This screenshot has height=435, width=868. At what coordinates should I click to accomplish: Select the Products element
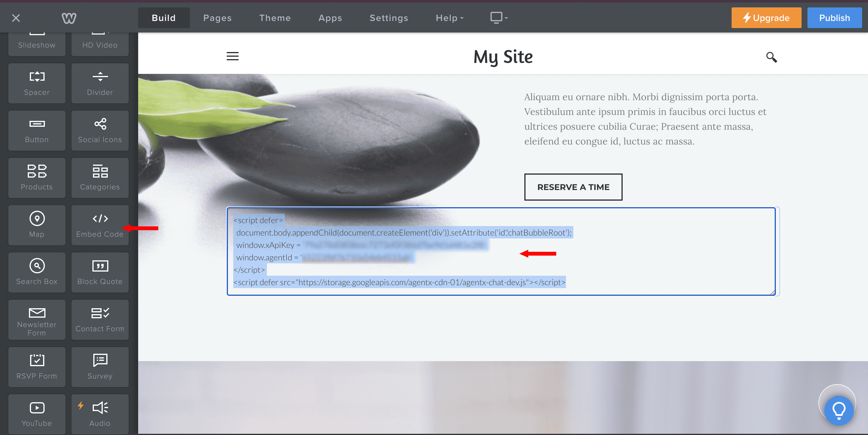click(37, 178)
